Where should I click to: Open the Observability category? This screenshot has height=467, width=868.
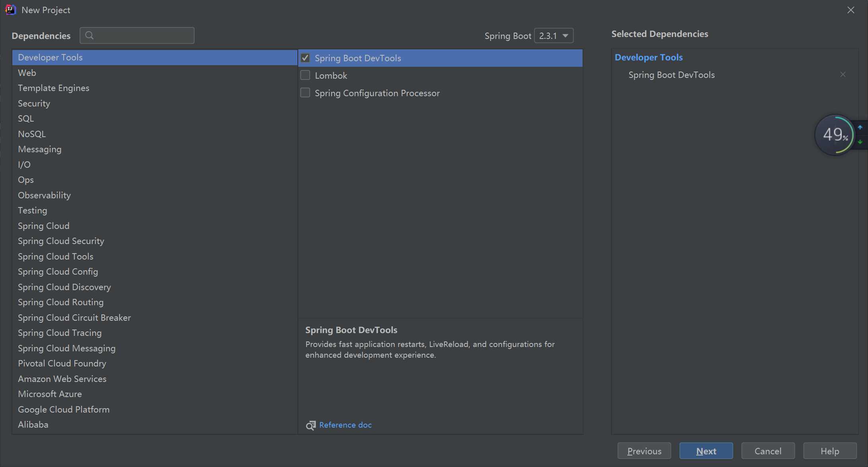coord(155,195)
